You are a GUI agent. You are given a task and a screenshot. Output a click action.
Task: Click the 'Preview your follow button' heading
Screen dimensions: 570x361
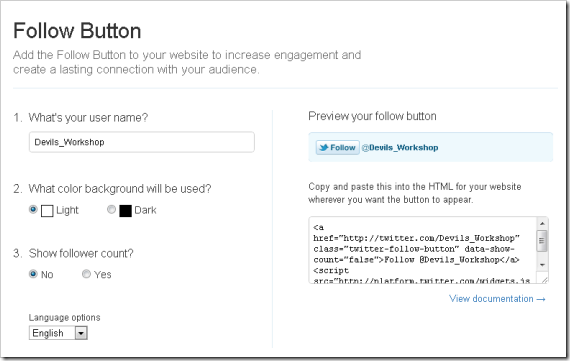click(x=372, y=116)
